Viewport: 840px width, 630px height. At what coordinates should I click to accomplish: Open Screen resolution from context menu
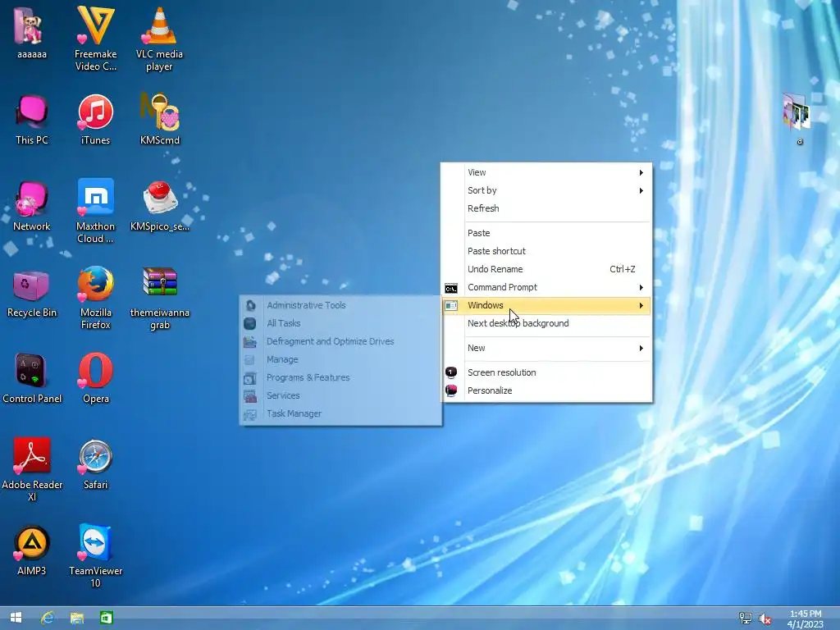546,373
